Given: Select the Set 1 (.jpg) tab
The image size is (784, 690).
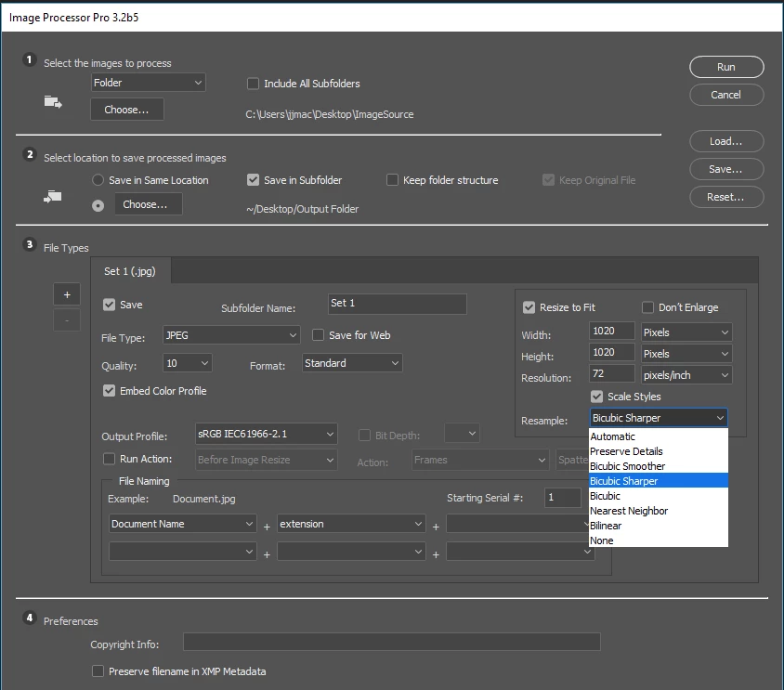Looking at the screenshot, I should tap(130, 271).
